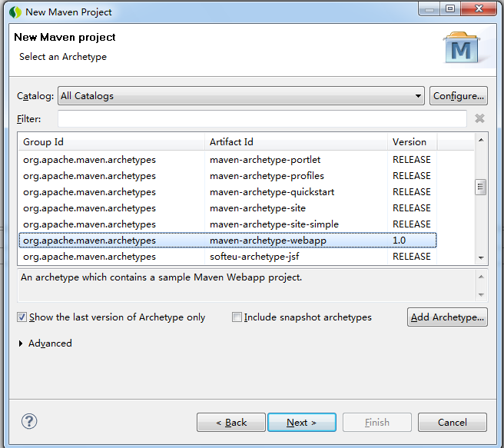The image size is (504, 448).
Task: Select maven-archetype-quickstart row
Action: point(227,192)
